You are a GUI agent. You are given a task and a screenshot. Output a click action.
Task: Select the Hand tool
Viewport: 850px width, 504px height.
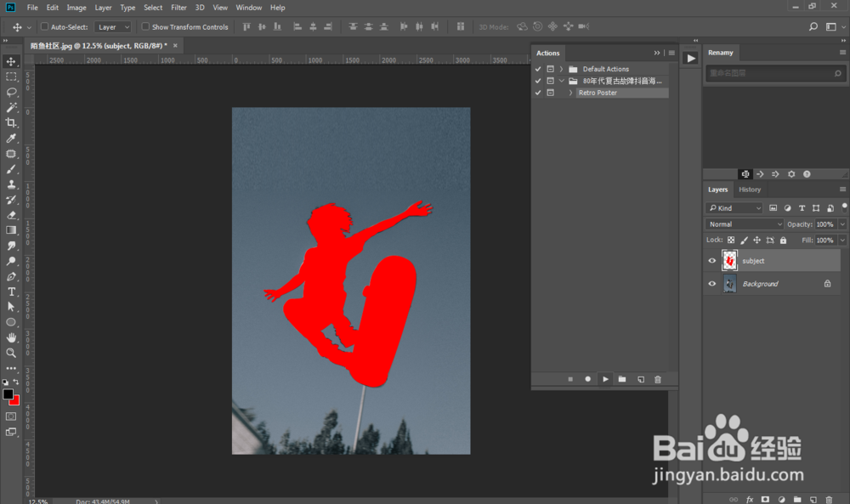coord(11,337)
